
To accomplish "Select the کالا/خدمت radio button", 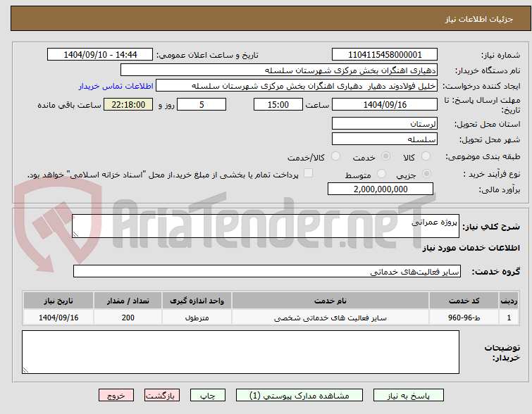I will point(335,156).
